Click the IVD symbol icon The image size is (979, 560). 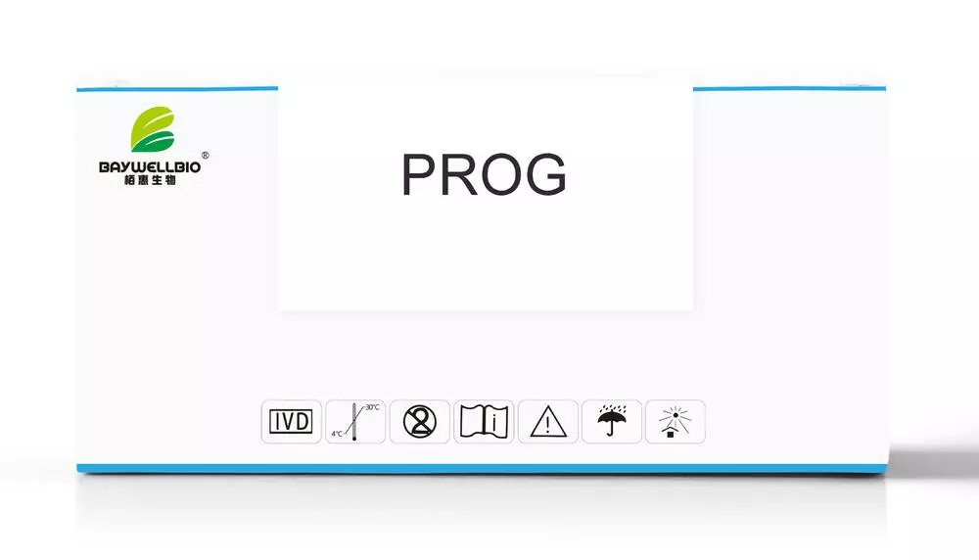(x=291, y=421)
